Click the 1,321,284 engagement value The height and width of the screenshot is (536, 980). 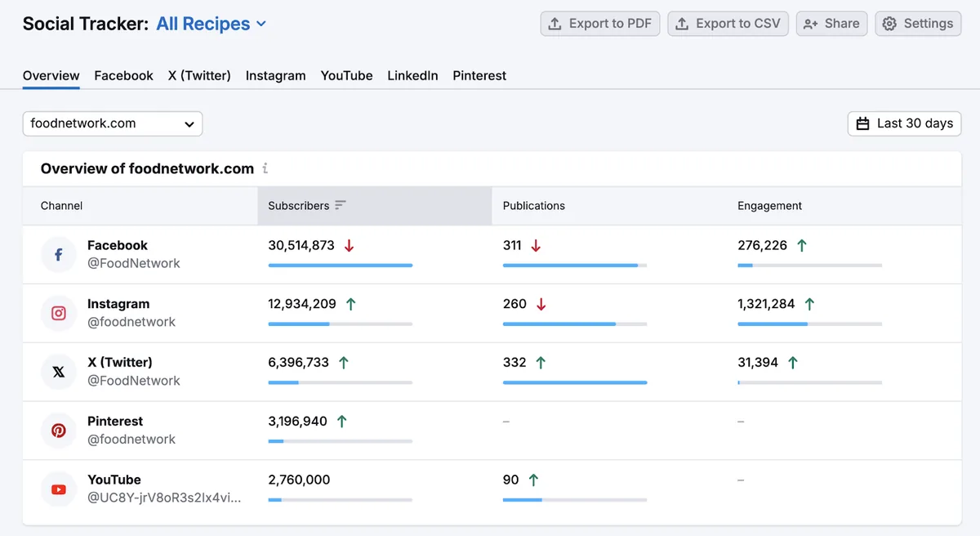(x=766, y=304)
